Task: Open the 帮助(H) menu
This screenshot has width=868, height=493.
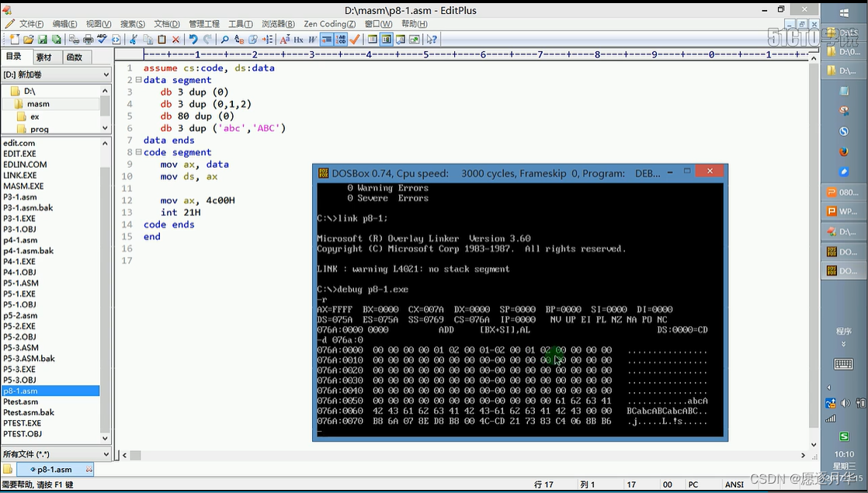Action: 414,24
